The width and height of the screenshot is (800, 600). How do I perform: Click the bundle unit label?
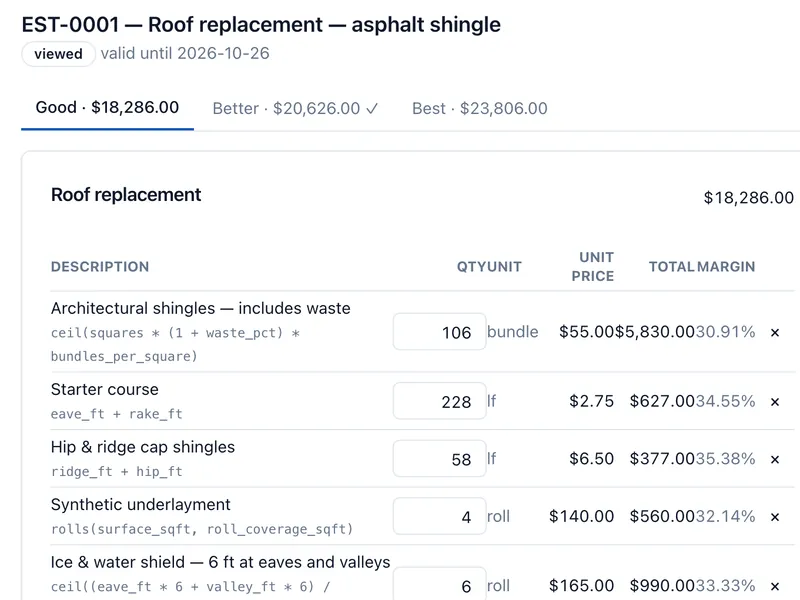point(513,332)
